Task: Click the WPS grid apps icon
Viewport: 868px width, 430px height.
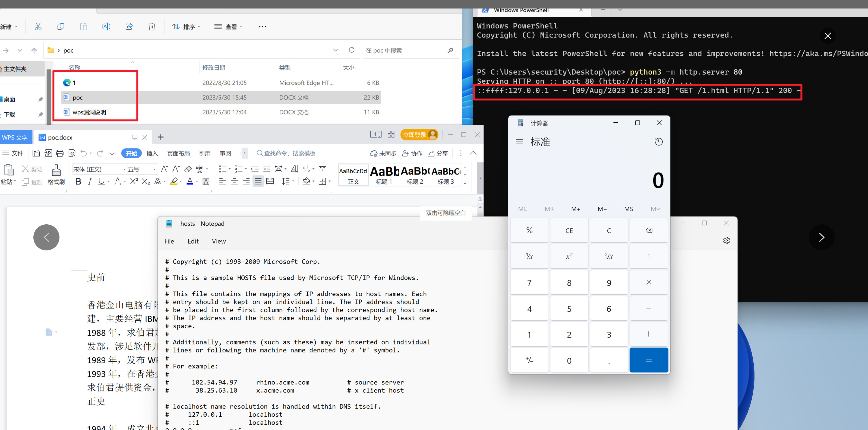Action: pos(391,134)
